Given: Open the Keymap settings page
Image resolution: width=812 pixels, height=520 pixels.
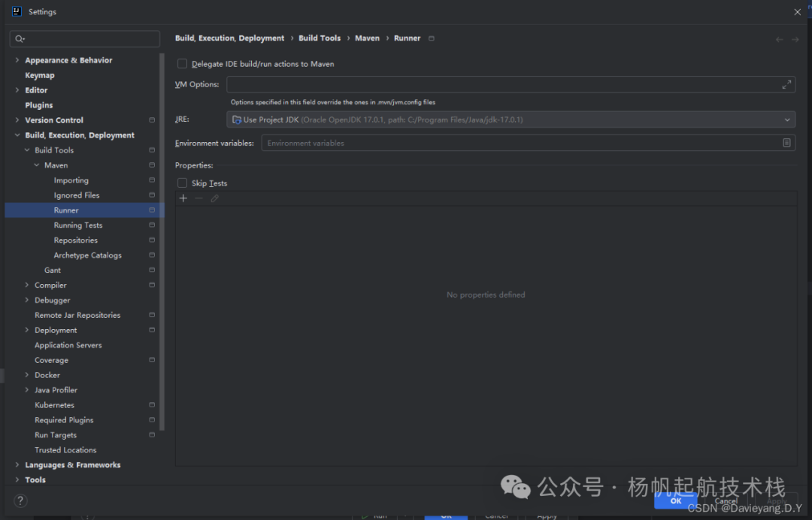Looking at the screenshot, I should pos(39,75).
